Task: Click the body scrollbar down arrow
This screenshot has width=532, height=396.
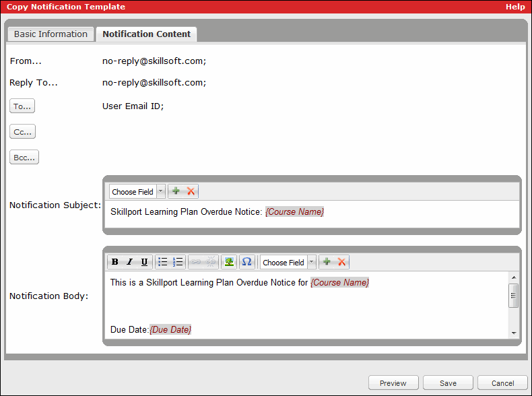Action: pyautogui.click(x=514, y=333)
